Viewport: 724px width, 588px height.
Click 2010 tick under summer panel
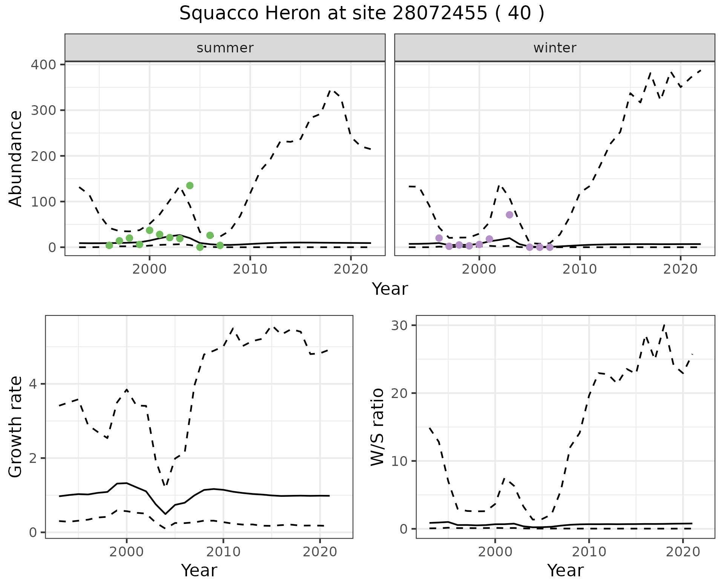click(x=250, y=269)
